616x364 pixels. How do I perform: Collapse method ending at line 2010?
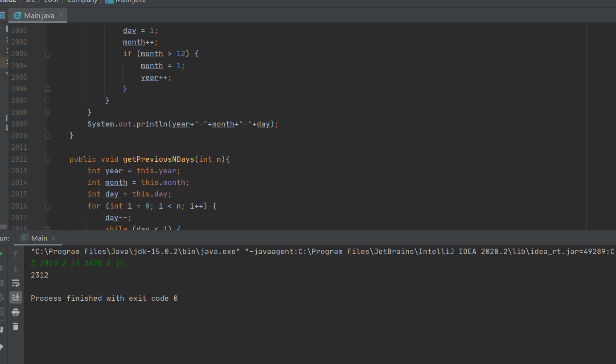[x=48, y=136]
